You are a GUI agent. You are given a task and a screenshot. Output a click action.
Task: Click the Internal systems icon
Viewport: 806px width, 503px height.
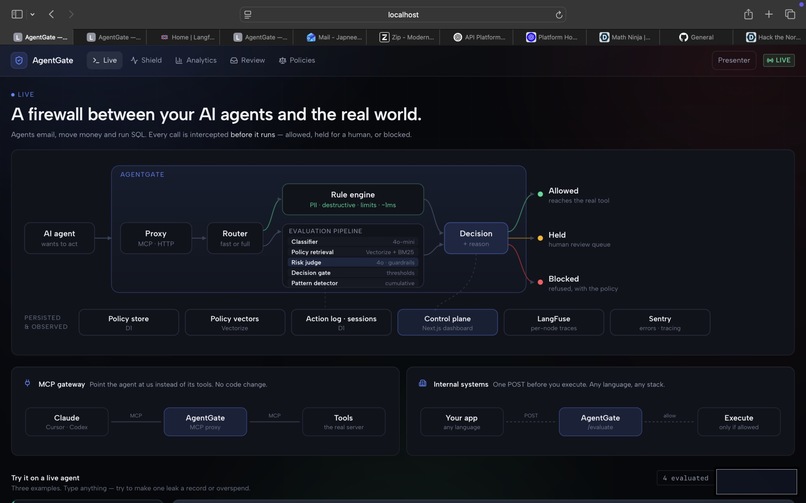423,383
